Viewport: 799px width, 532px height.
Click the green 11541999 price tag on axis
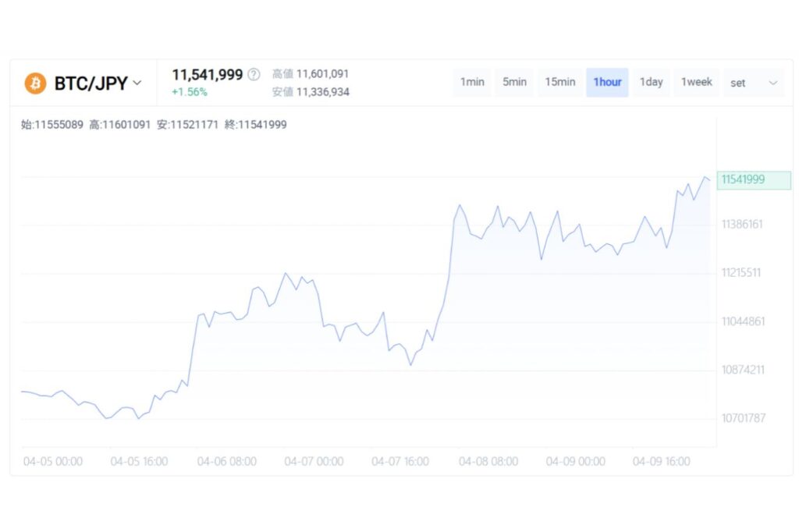tap(752, 180)
